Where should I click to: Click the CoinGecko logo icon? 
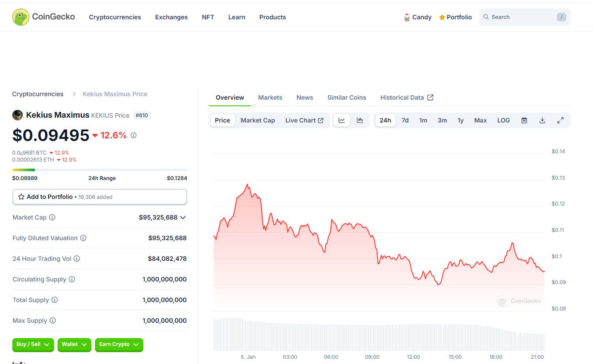(21, 17)
